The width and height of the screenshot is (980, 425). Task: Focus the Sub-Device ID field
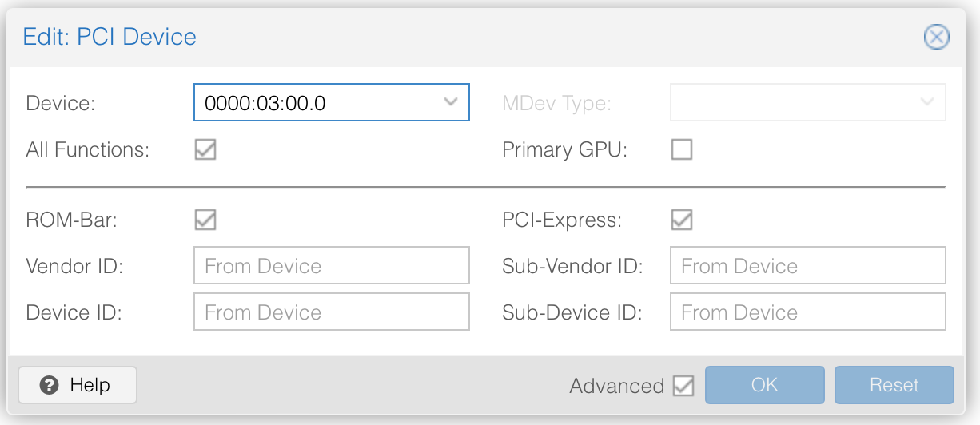807,312
